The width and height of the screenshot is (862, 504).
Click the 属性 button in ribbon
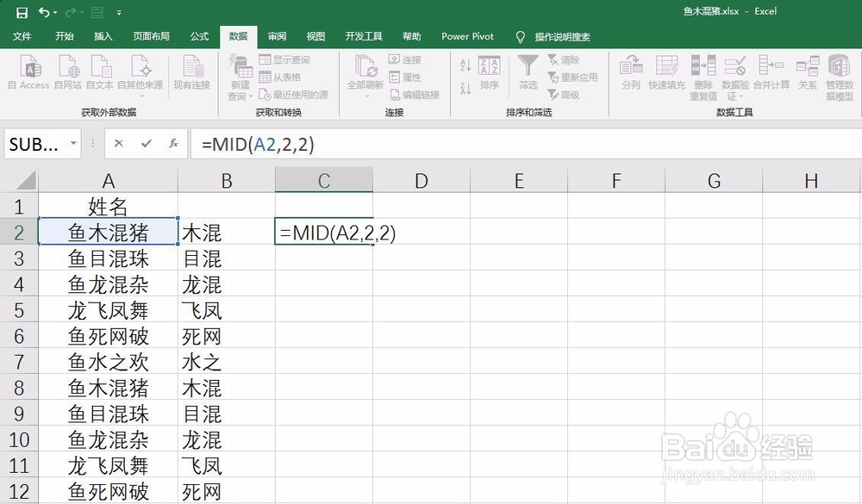click(404, 78)
